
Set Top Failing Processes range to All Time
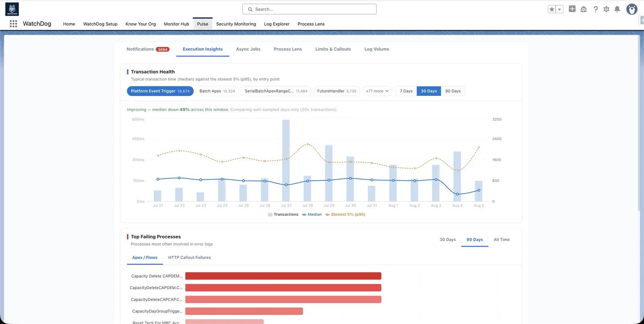[502, 240]
